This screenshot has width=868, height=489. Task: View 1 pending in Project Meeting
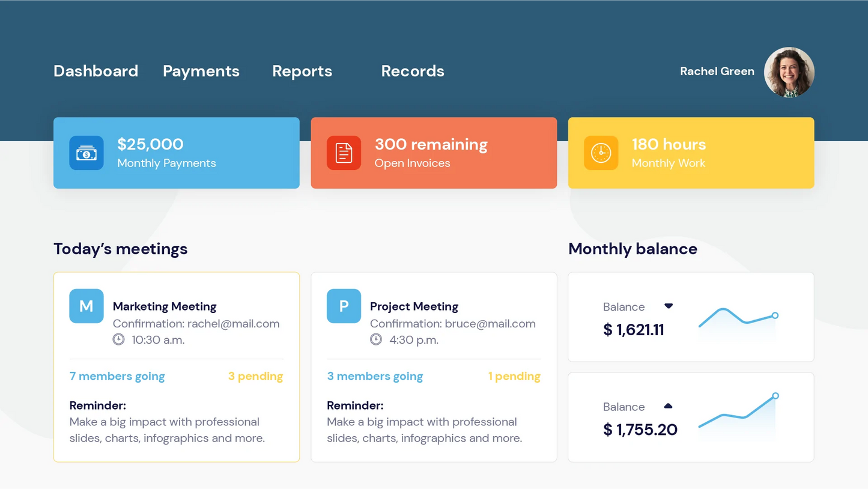point(514,377)
